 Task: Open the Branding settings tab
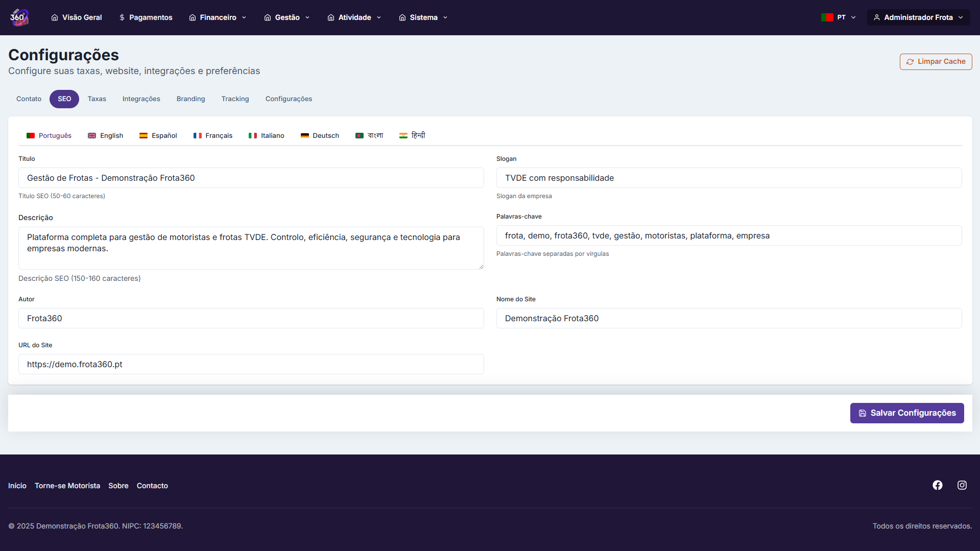click(190, 99)
